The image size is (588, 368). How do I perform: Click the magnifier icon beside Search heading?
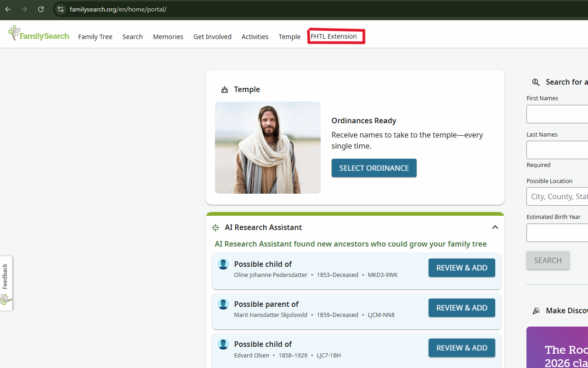pyautogui.click(x=536, y=82)
